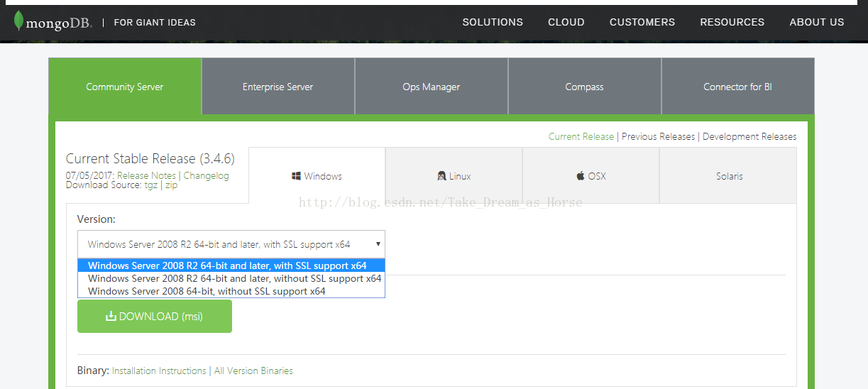
Task: Open the Changelog link
Action: pyautogui.click(x=207, y=175)
